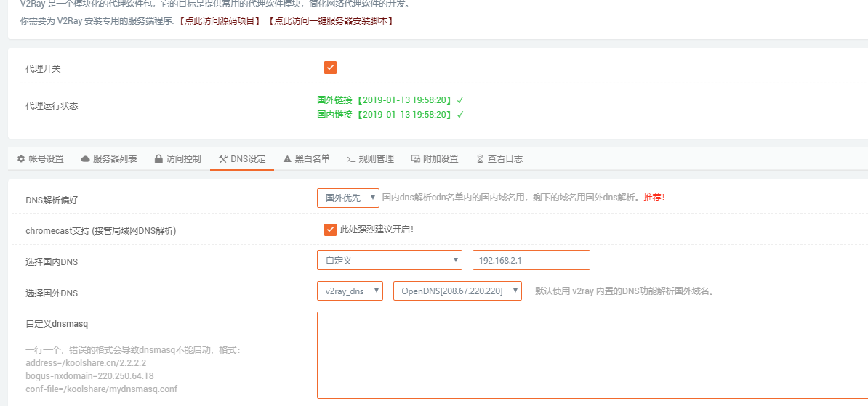The width and height of the screenshot is (868, 406).
Task: View the 查看日志 tab
Action: [499, 159]
